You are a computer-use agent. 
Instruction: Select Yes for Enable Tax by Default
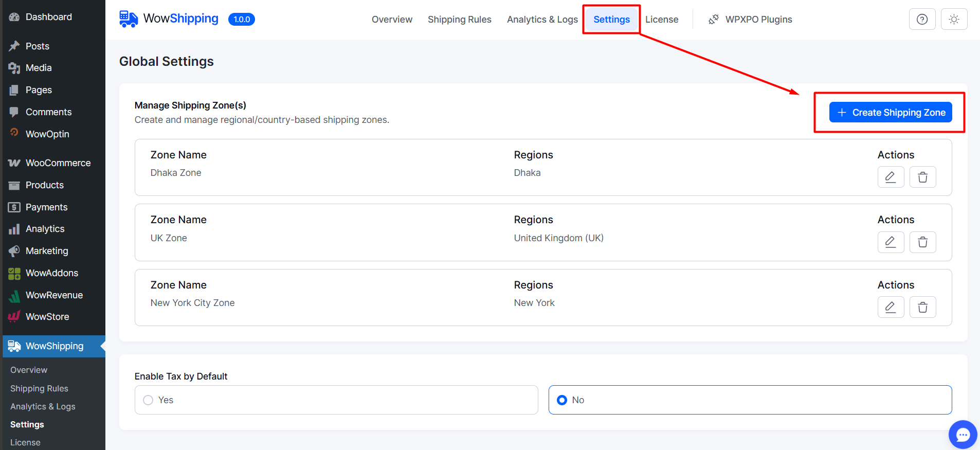(336, 400)
